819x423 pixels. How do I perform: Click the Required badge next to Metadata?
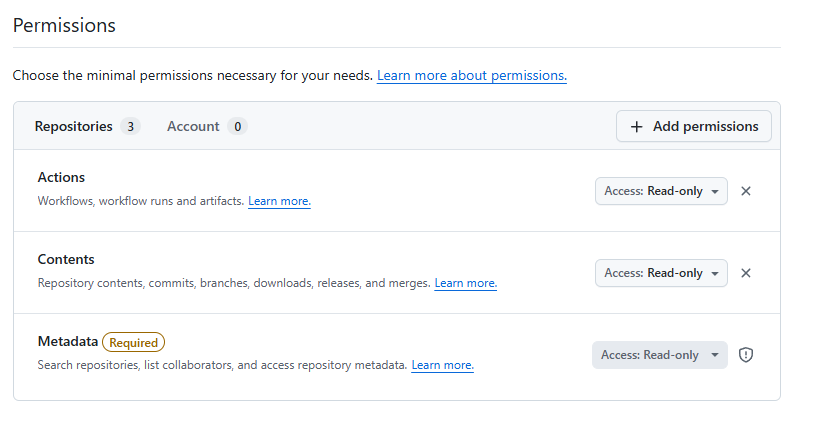point(133,343)
